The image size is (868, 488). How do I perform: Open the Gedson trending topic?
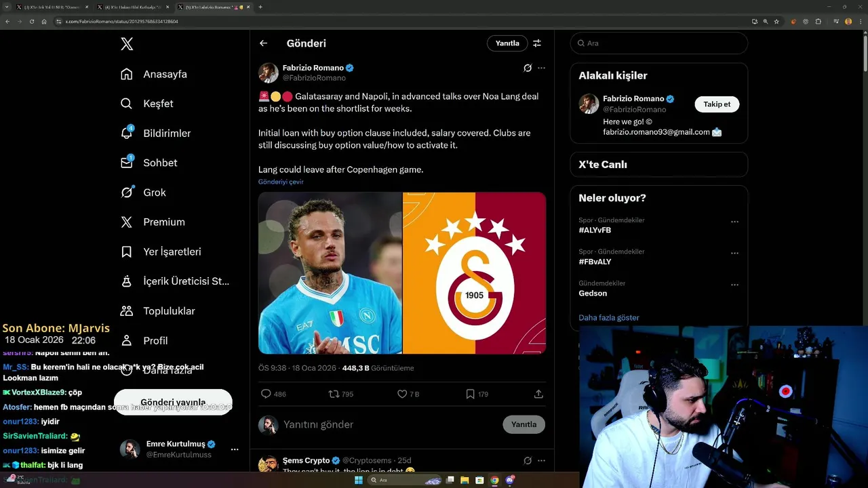click(x=593, y=293)
